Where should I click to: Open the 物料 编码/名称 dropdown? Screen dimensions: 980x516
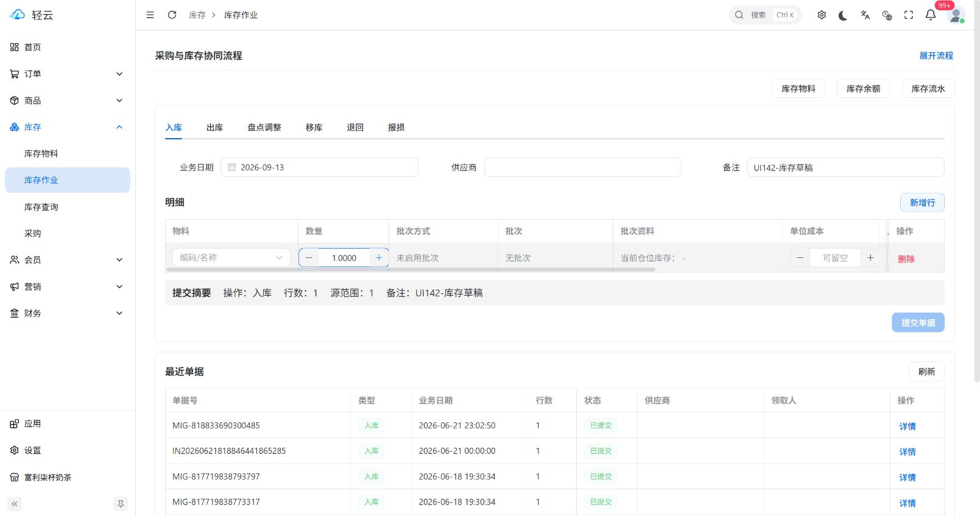[x=231, y=257]
